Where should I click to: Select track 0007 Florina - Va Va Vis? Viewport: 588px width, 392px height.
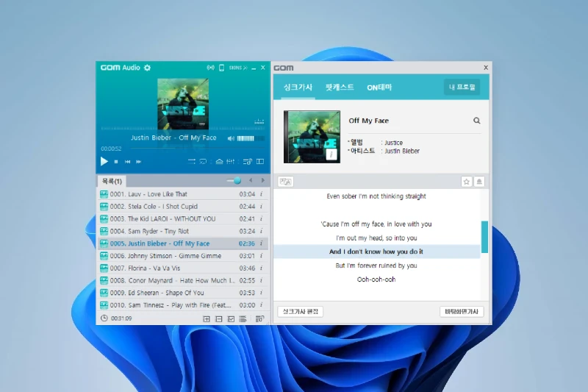pyautogui.click(x=182, y=268)
